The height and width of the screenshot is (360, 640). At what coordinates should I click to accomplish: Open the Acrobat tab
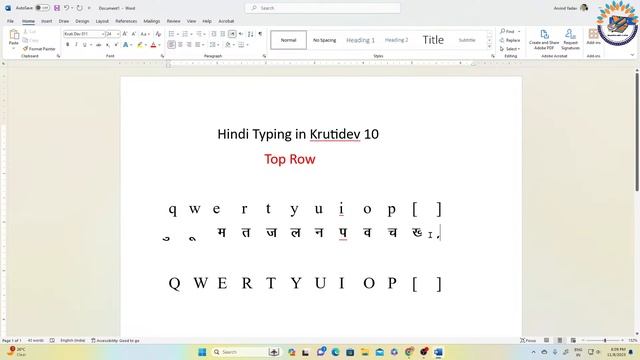coord(226,21)
